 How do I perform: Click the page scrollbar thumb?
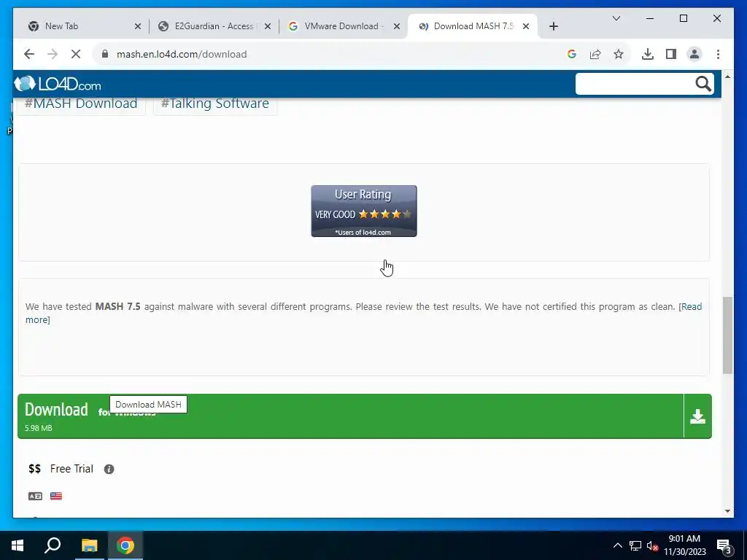coord(727,335)
